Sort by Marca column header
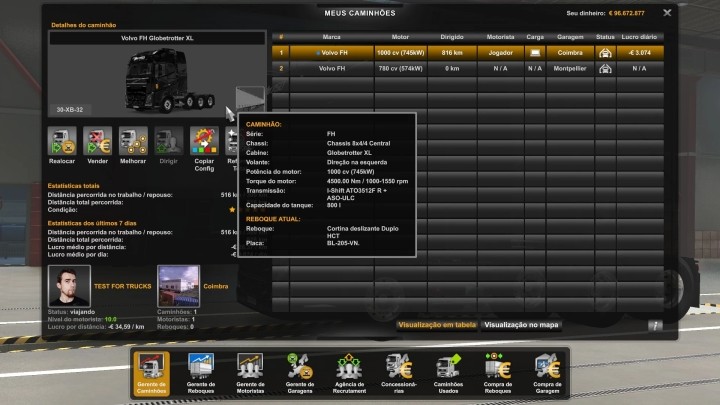The image size is (720, 405). (x=332, y=37)
